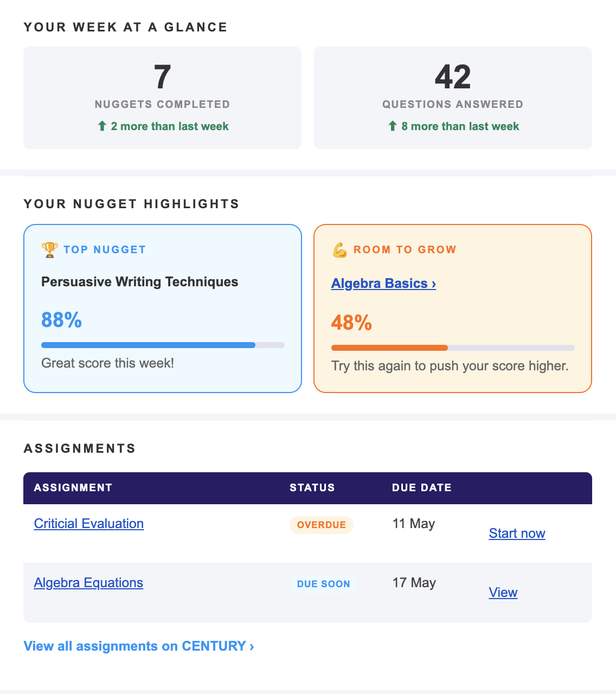Click View for Algebra Equations
Screen dimensions: 616x694
[x=503, y=593]
